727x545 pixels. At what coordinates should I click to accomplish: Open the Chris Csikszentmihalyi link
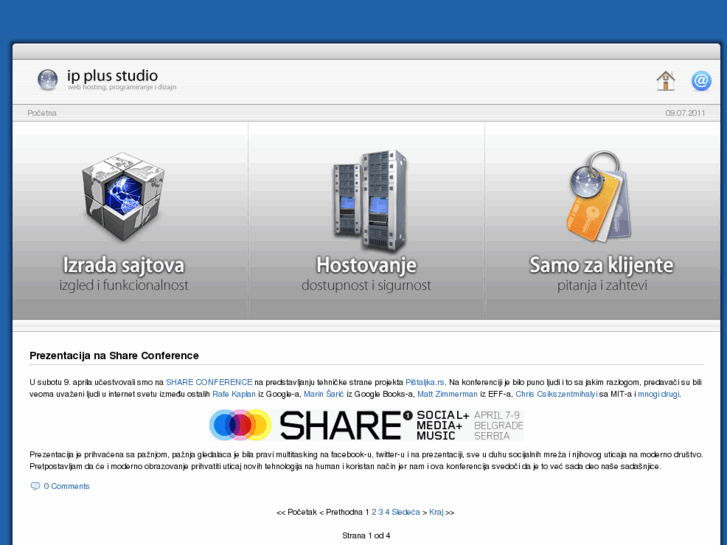(556, 394)
